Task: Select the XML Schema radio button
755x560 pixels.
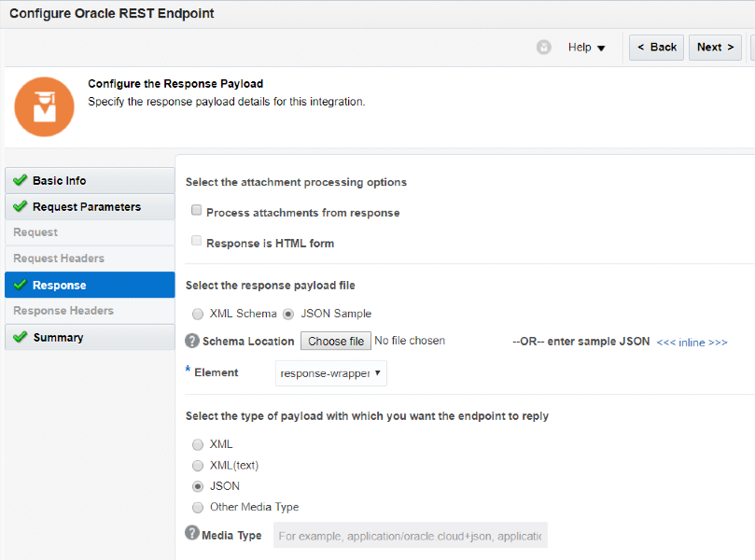Action: (198, 315)
